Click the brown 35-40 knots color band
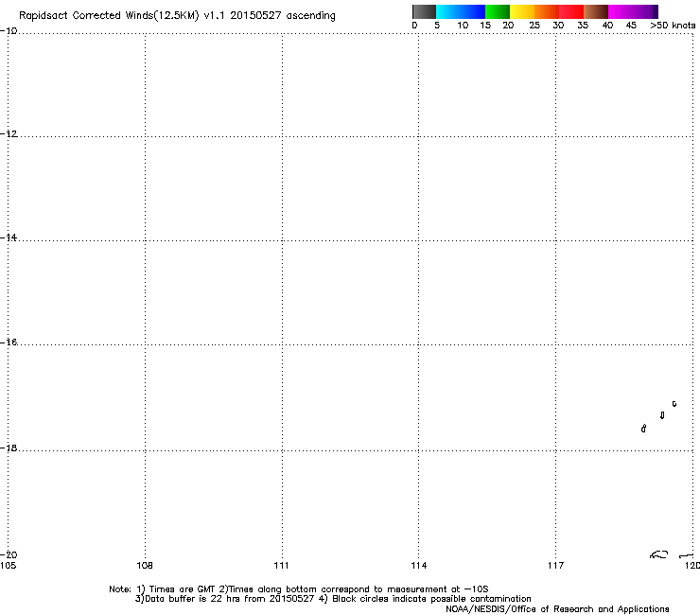 click(596, 11)
